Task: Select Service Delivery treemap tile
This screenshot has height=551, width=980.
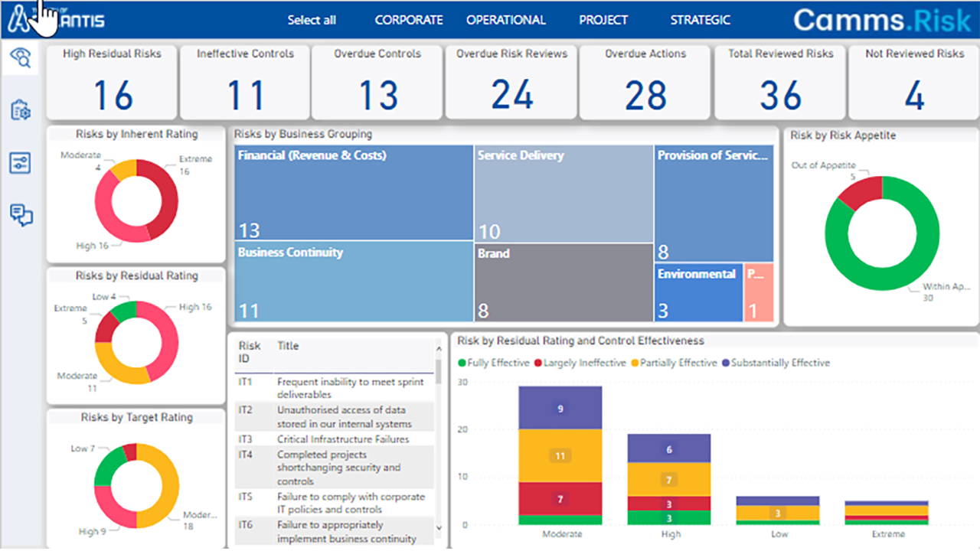Action: [x=563, y=193]
